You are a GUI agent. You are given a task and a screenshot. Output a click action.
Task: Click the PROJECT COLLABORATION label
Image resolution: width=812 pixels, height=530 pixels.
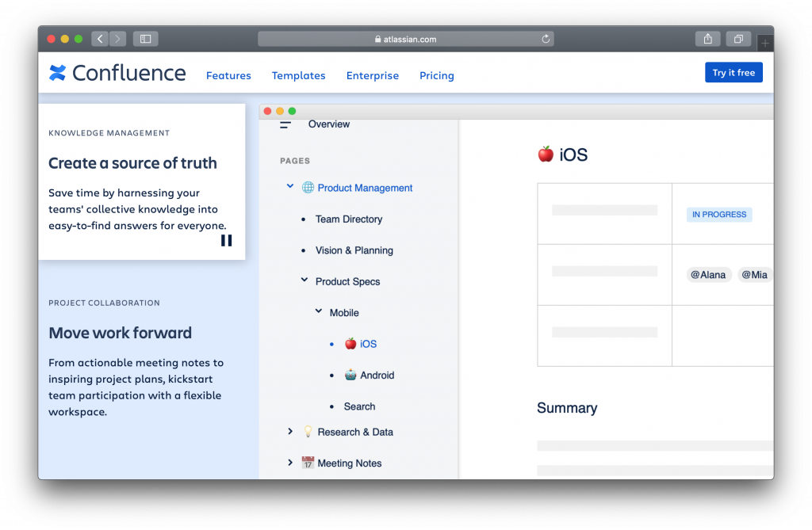(x=104, y=303)
